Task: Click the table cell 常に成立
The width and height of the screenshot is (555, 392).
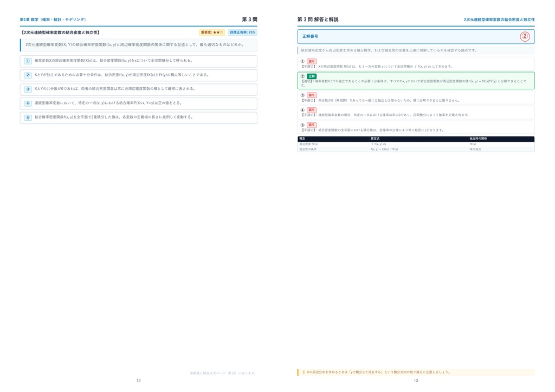Action: [x=475, y=149]
